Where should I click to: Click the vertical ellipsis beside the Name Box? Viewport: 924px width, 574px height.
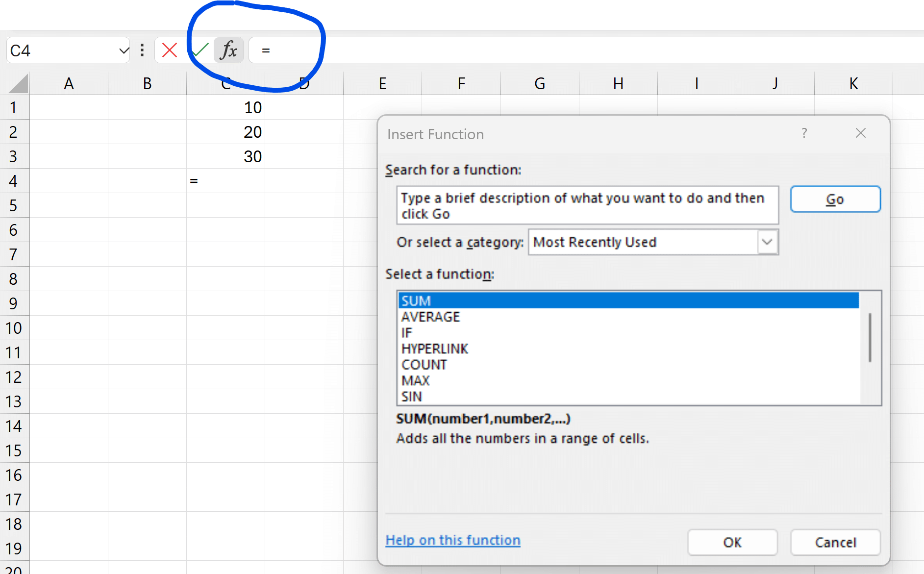click(142, 50)
